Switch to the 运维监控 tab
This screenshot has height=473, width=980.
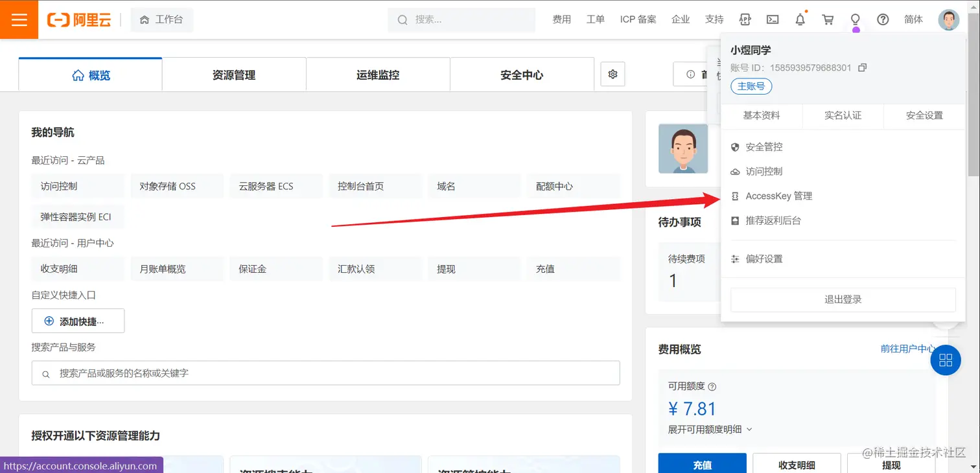[378, 75]
